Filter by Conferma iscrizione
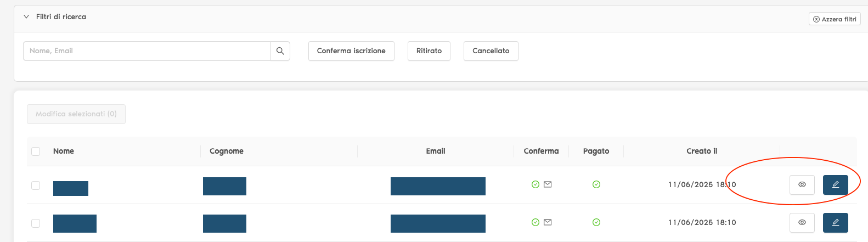The height and width of the screenshot is (242, 868). tap(351, 51)
